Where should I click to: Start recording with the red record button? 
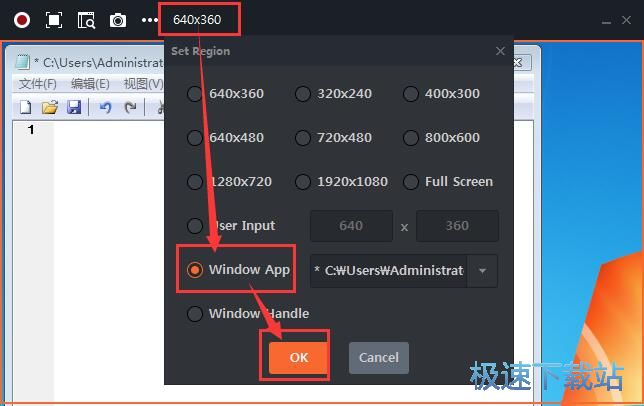(22, 20)
